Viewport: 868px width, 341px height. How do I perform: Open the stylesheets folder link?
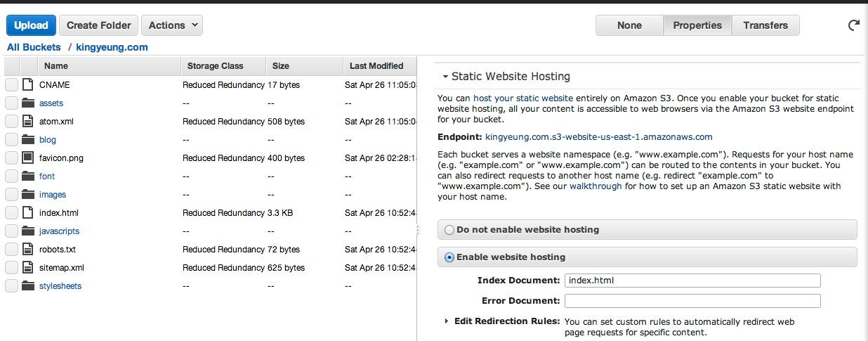(x=60, y=286)
